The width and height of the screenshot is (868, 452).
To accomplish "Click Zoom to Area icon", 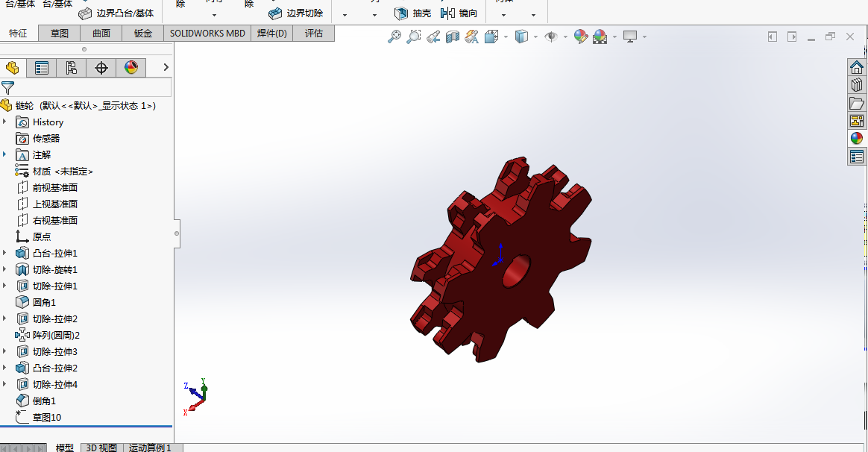I will pyautogui.click(x=414, y=37).
